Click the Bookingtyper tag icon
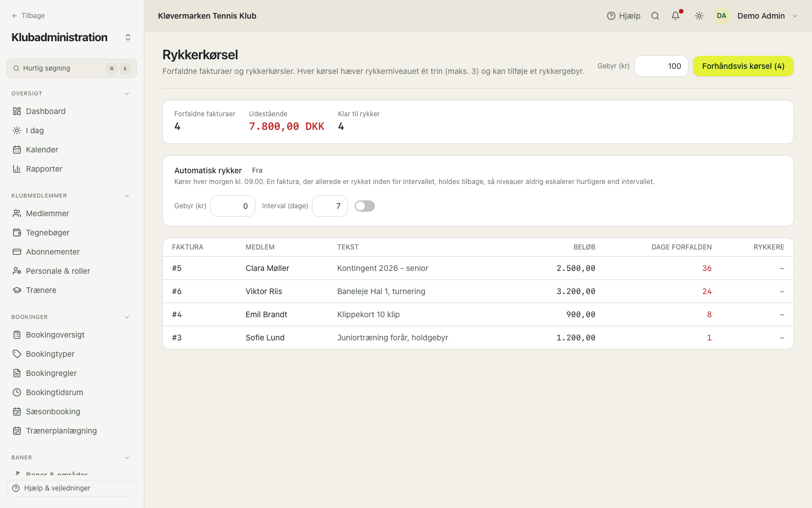Viewport: 812px width, 508px height. coord(17,354)
